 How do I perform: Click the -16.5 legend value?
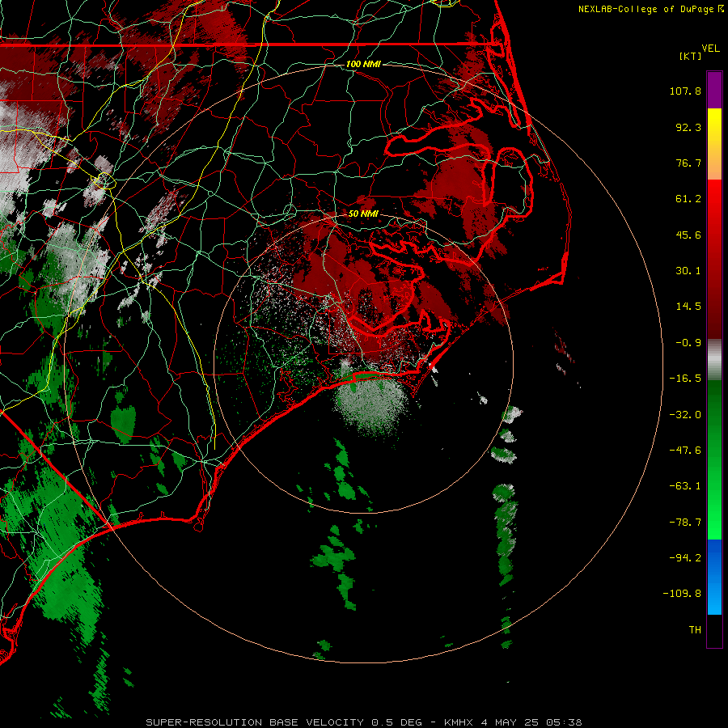[x=685, y=379]
